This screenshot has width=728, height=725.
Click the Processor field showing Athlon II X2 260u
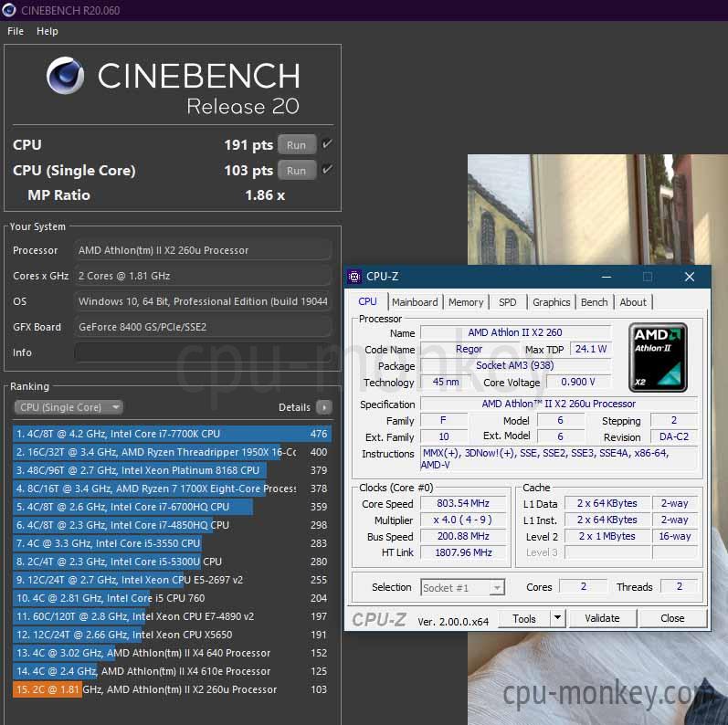coord(203,250)
